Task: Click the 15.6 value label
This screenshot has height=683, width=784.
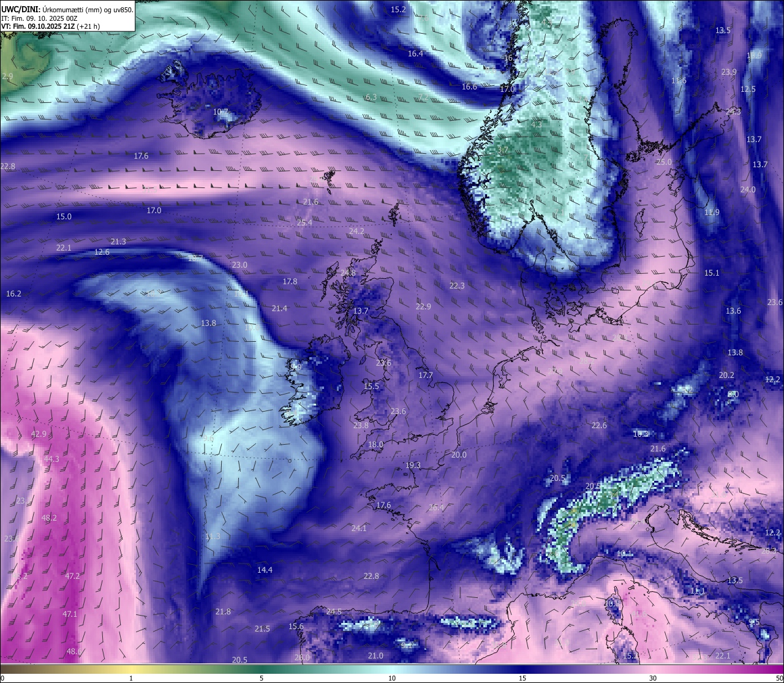Action: 296,627
